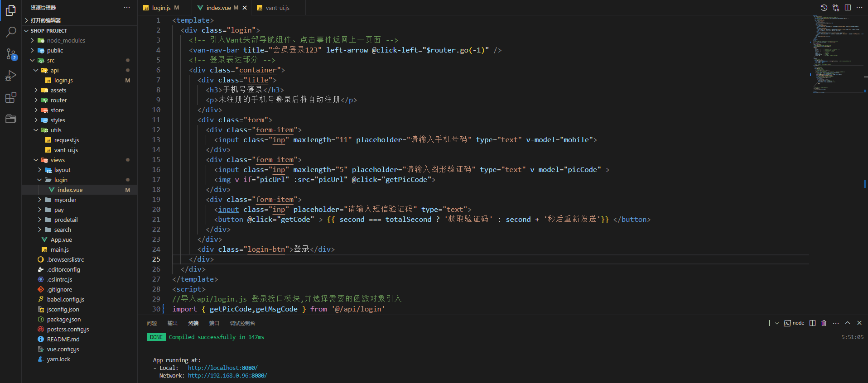Viewport: 868px width, 383px height.
Task: Select the 问题 panel tab
Action: pyautogui.click(x=152, y=323)
